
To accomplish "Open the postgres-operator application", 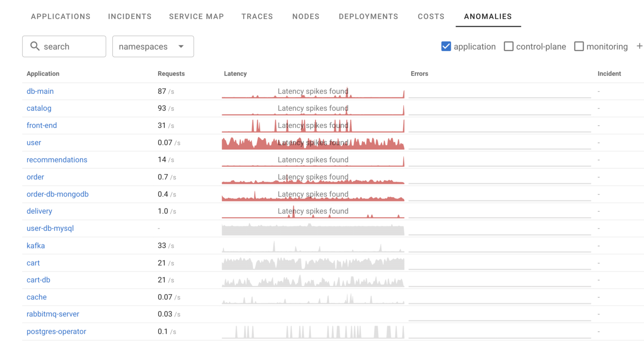I will (56, 331).
